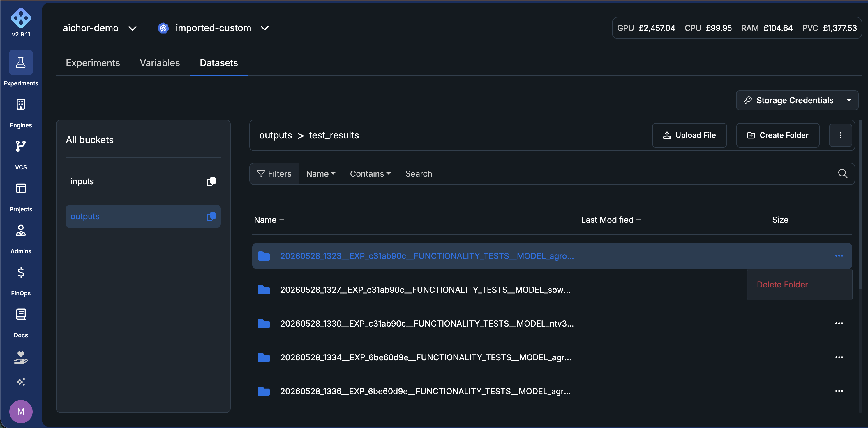Open three-dot menu for 20260528_1336 folder
The height and width of the screenshot is (428, 868).
point(839,391)
